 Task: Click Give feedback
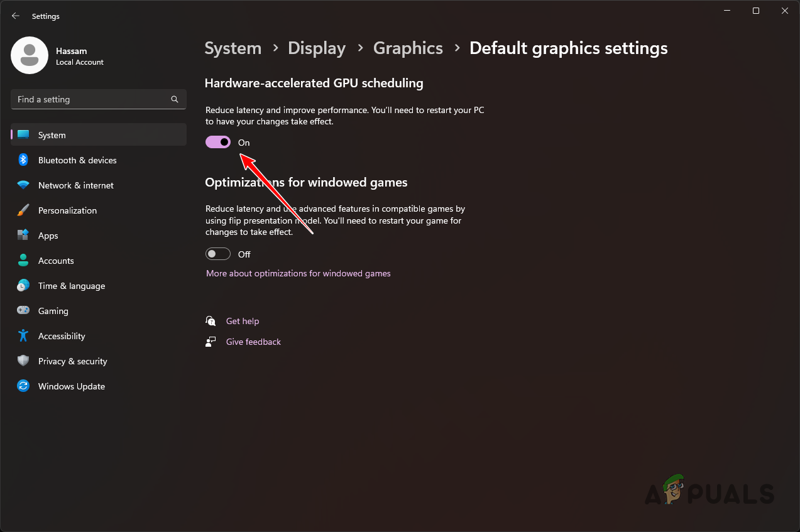pos(253,341)
